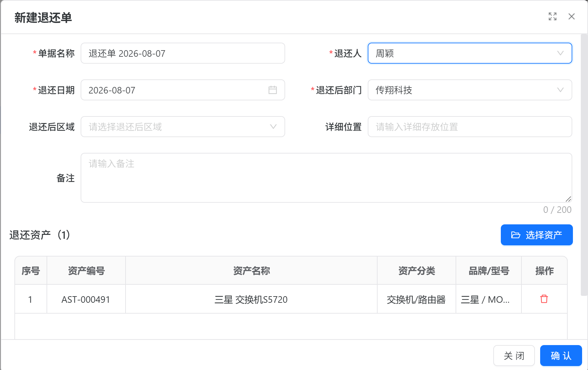Click the 资产编号 column header
Viewport: 588px width, 370px height.
(x=86, y=271)
